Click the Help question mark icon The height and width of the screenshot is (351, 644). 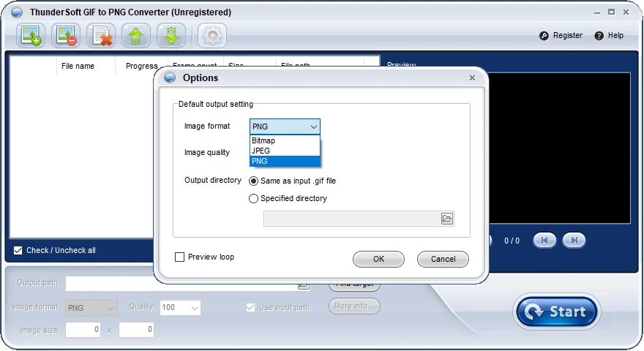click(599, 36)
